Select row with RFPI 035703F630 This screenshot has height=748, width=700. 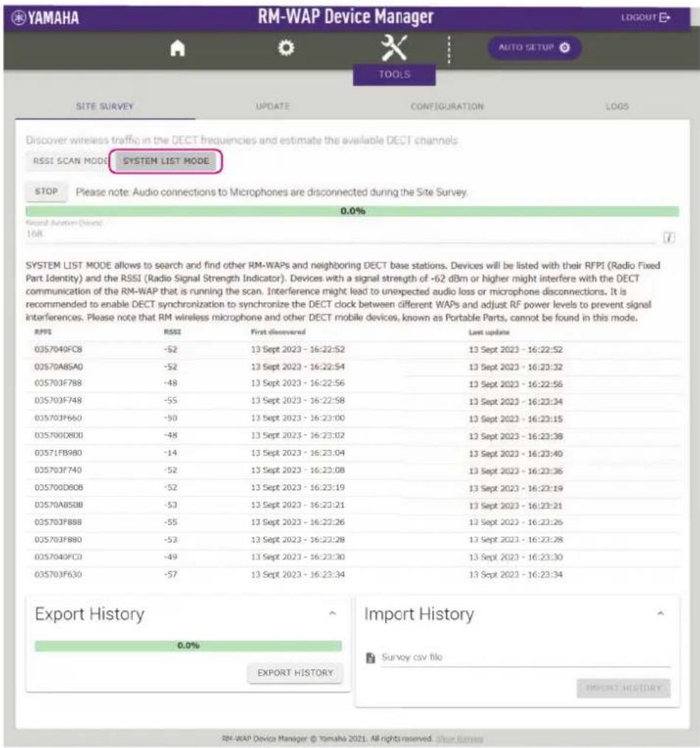point(352,574)
